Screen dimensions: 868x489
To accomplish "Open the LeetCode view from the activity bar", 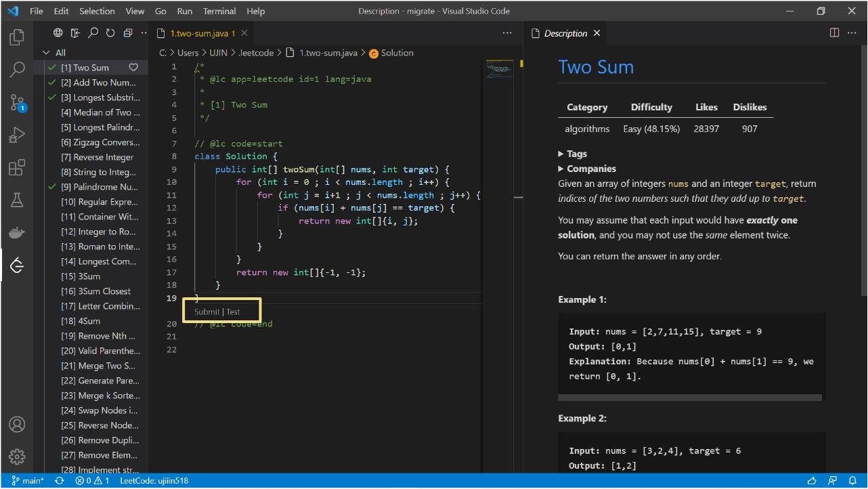I will point(17,265).
